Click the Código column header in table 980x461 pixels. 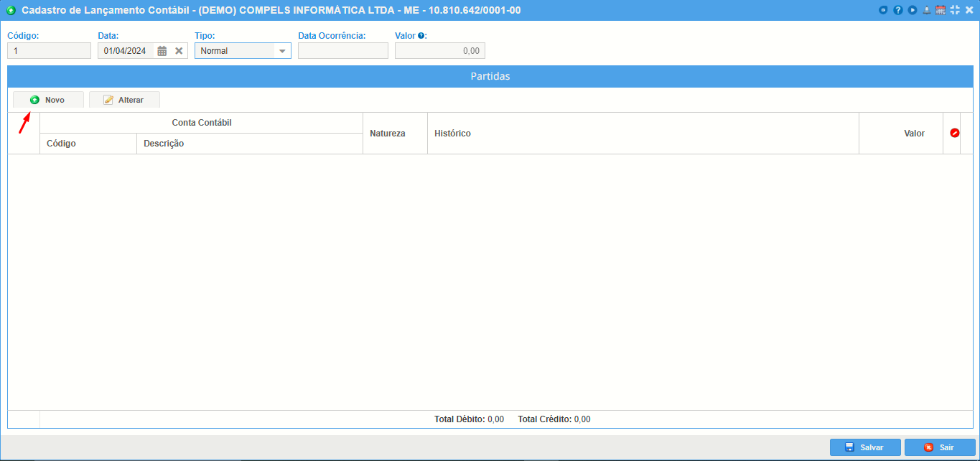click(x=88, y=144)
